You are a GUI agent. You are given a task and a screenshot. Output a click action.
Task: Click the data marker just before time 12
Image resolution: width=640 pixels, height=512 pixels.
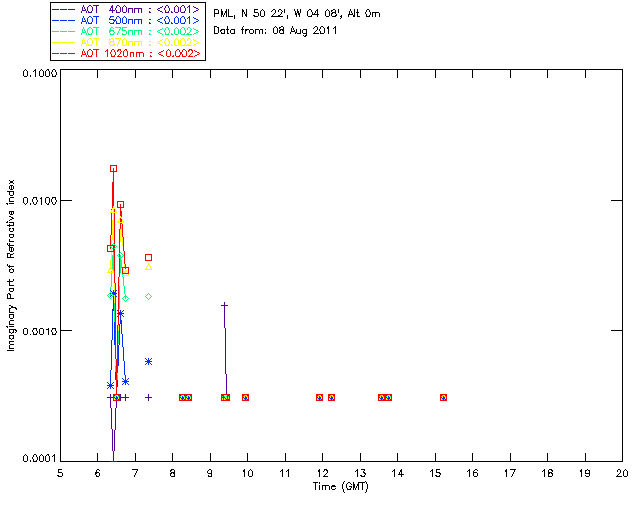coord(320,398)
